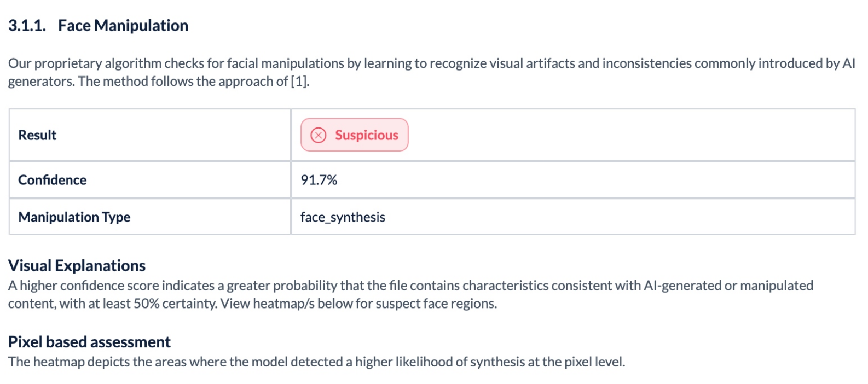
Task: Select the Confidence row label
Action: (x=53, y=180)
